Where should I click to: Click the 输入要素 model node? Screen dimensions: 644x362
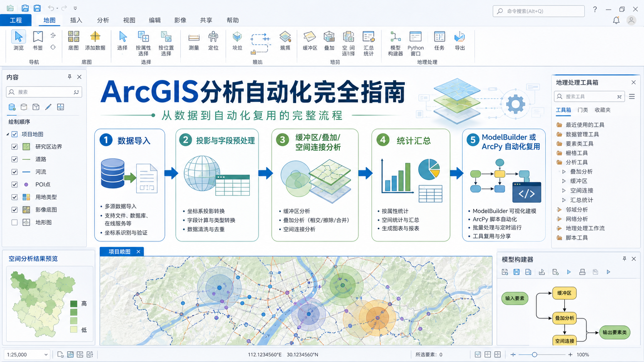point(515,298)
